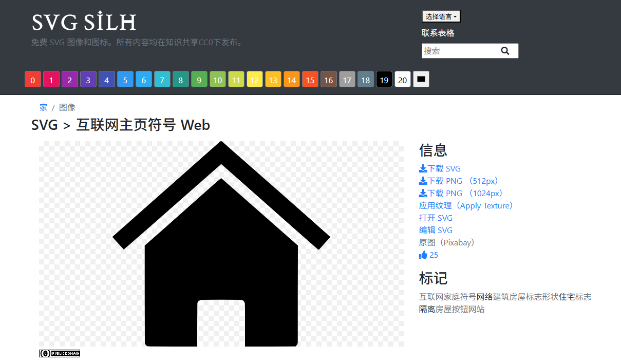621x364 pixels.
Task: Go to the 家 breadcrumb link
Action: pyautogui.click(x=44, y=107)
